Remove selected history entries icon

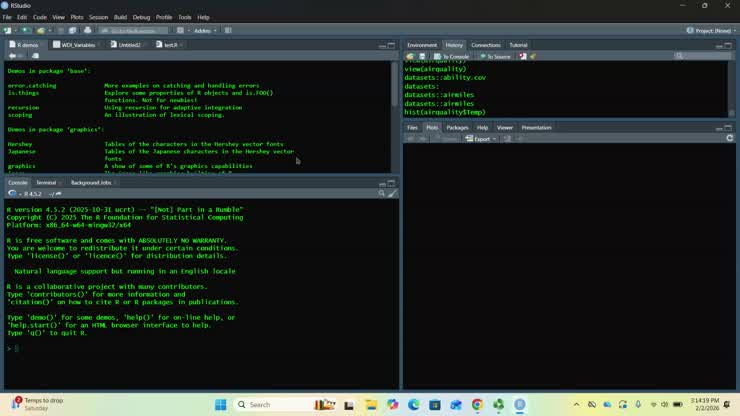(x=522, y=56)
